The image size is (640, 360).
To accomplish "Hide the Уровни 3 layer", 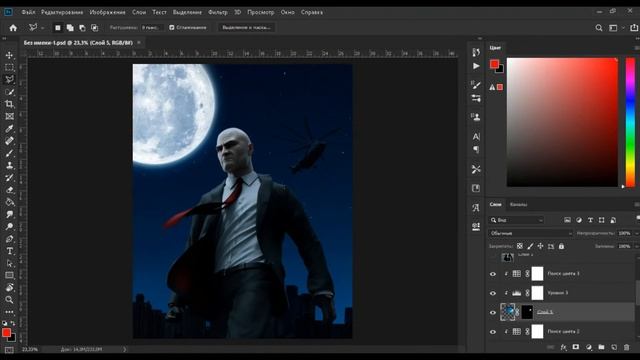I will 493,293.
